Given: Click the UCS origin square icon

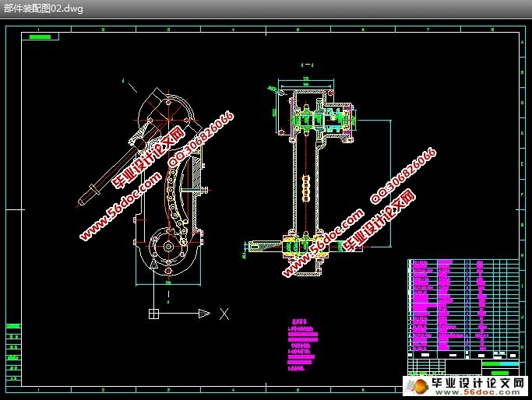Looking at the screenshot, I should (153, 314).
